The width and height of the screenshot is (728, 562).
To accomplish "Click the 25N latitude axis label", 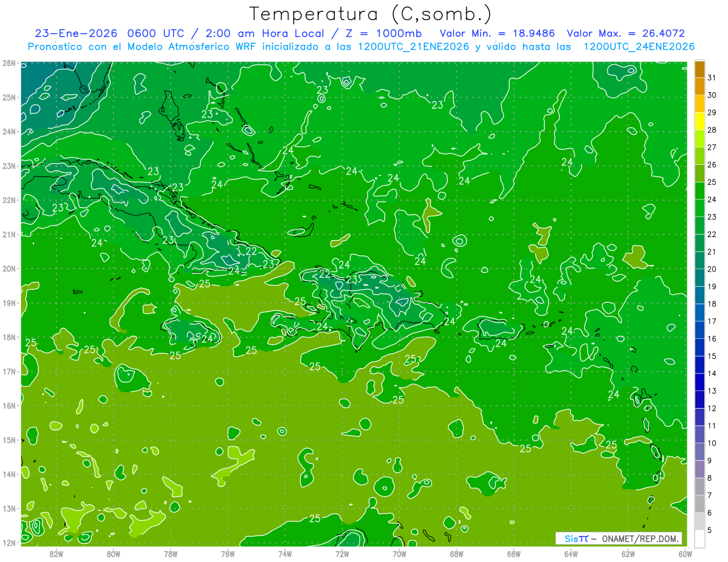I will [x=8, y=97].
